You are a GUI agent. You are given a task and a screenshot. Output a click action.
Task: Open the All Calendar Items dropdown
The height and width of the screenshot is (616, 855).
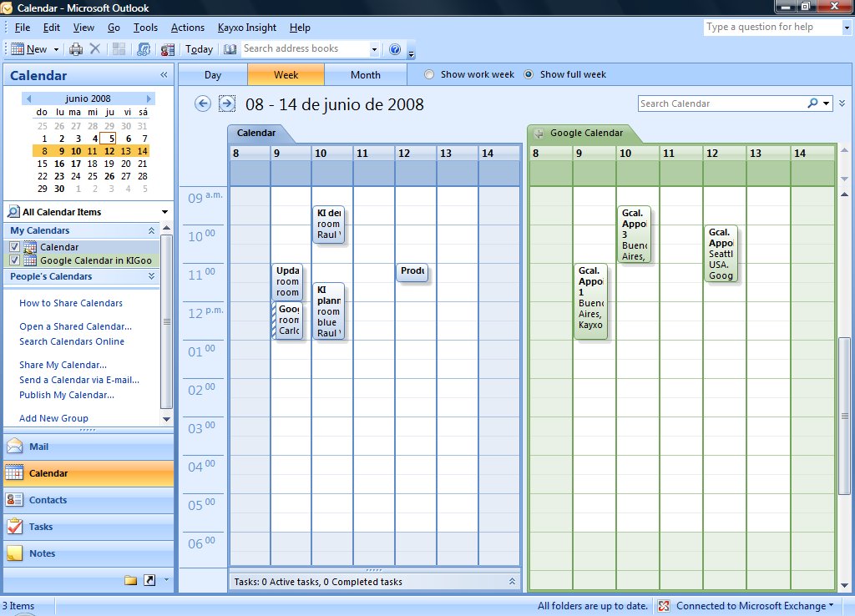tap(164, 212)
